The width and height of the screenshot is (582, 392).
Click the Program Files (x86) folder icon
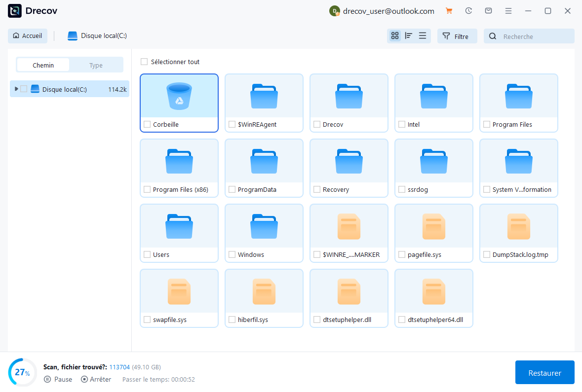(179, 161)
